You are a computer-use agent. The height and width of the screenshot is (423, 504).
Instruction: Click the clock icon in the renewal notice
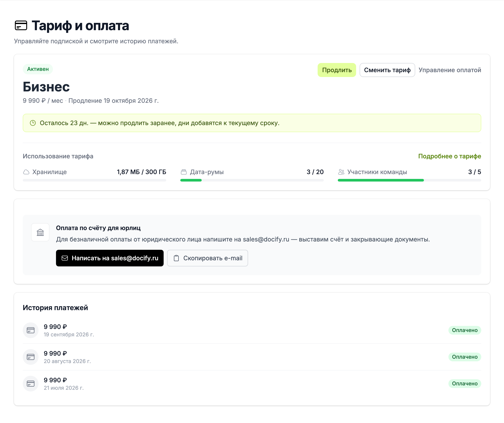(33, 123)
